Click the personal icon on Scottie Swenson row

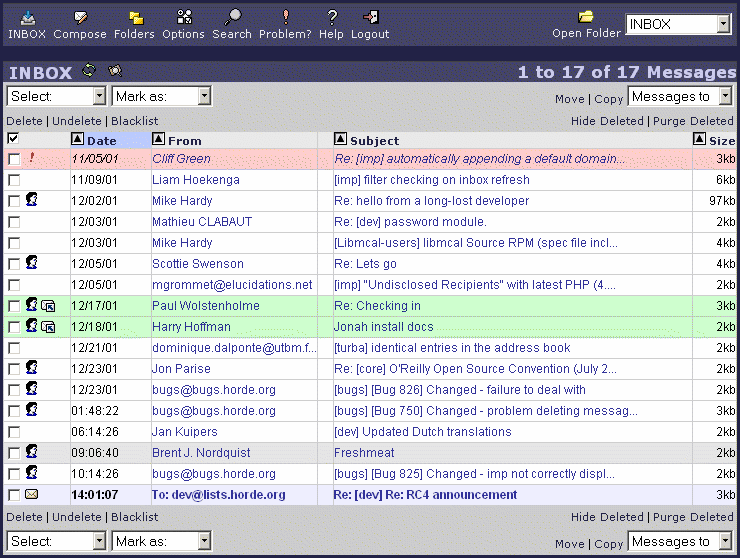pos(32,262)
